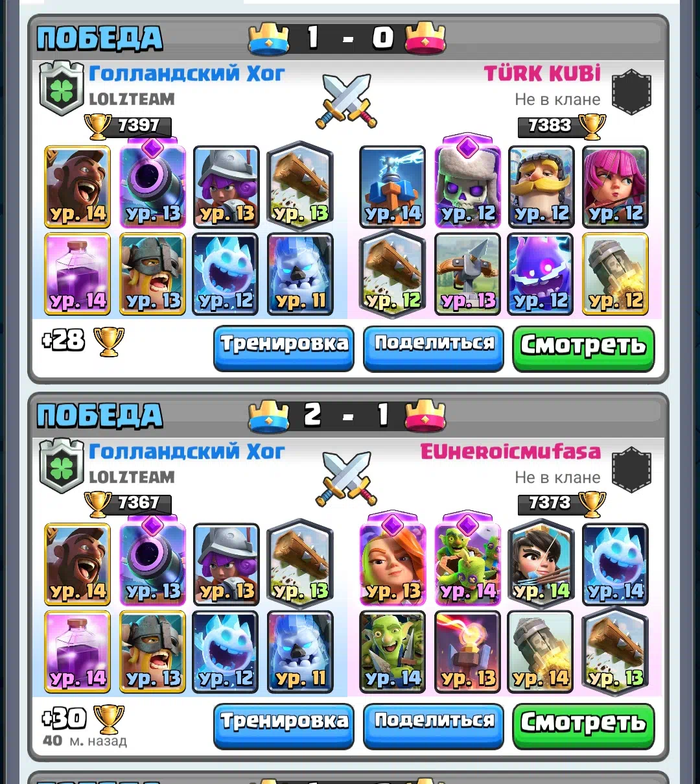Tap the empty clan badge next to EUheroicmufasa

pyautogui.click(x=631, y=469)
